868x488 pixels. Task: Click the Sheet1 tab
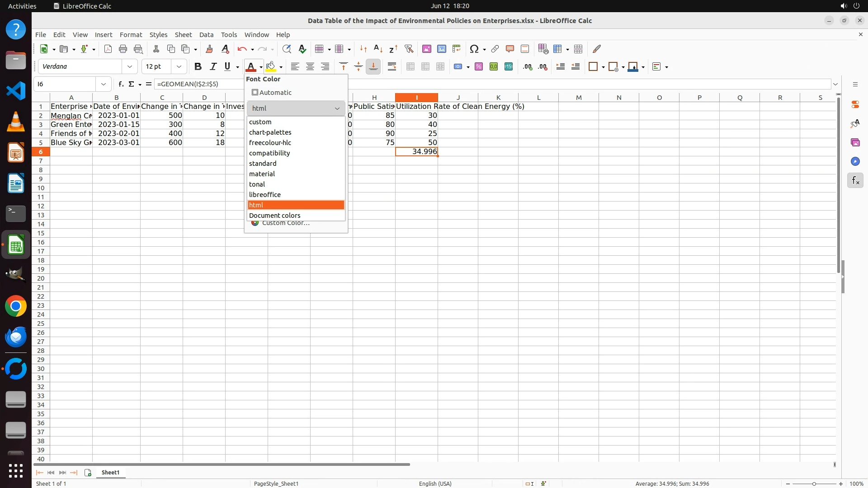[x=110, y=473]
